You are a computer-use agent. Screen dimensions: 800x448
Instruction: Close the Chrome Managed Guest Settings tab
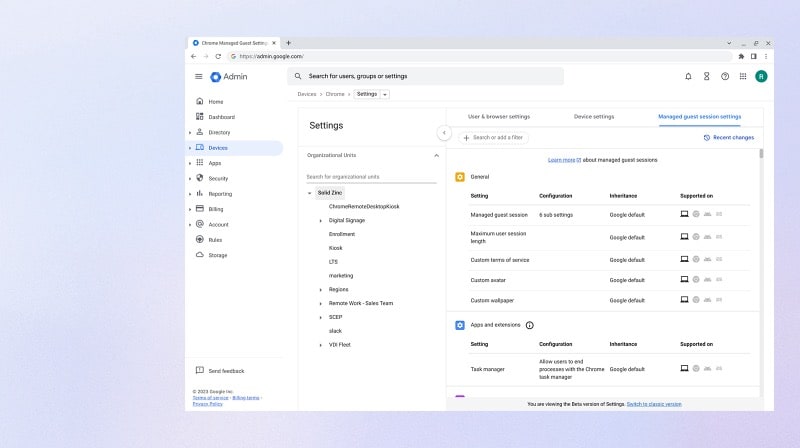pyautogui.click(x=274, y=43)
